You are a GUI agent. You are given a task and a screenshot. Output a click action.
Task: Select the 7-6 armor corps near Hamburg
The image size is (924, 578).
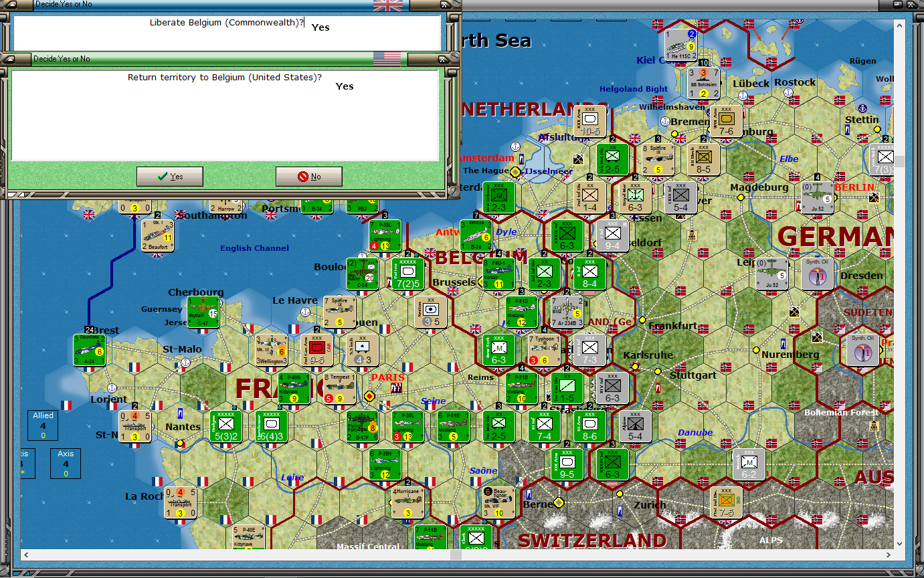tap(726, 121)
